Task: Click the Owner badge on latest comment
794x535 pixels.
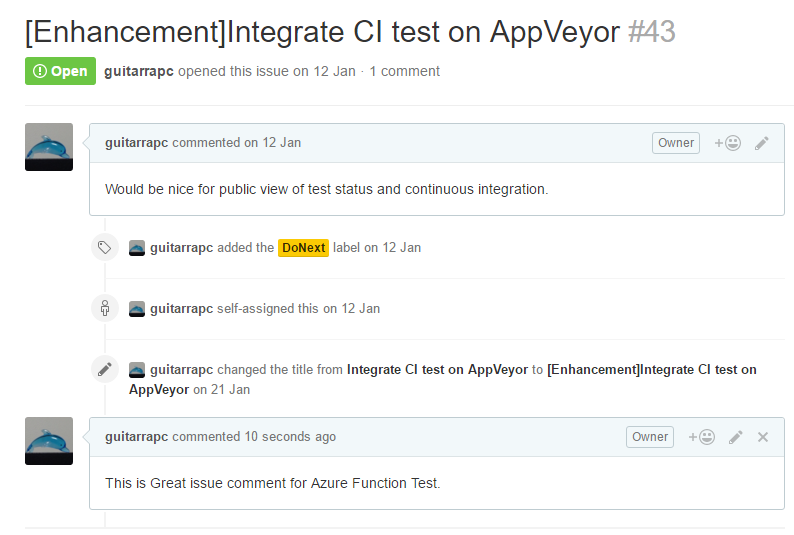Action: click(x=650, y=437)
